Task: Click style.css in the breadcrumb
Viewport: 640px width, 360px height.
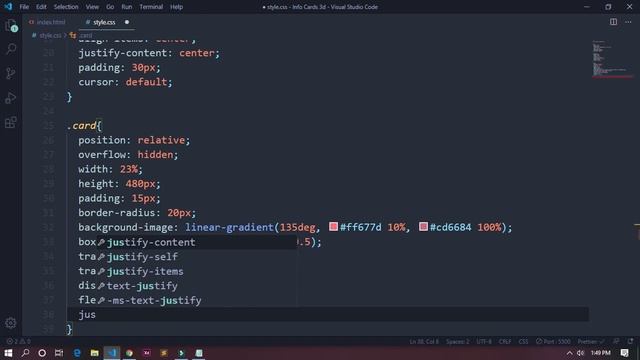Action: point(50,36)
